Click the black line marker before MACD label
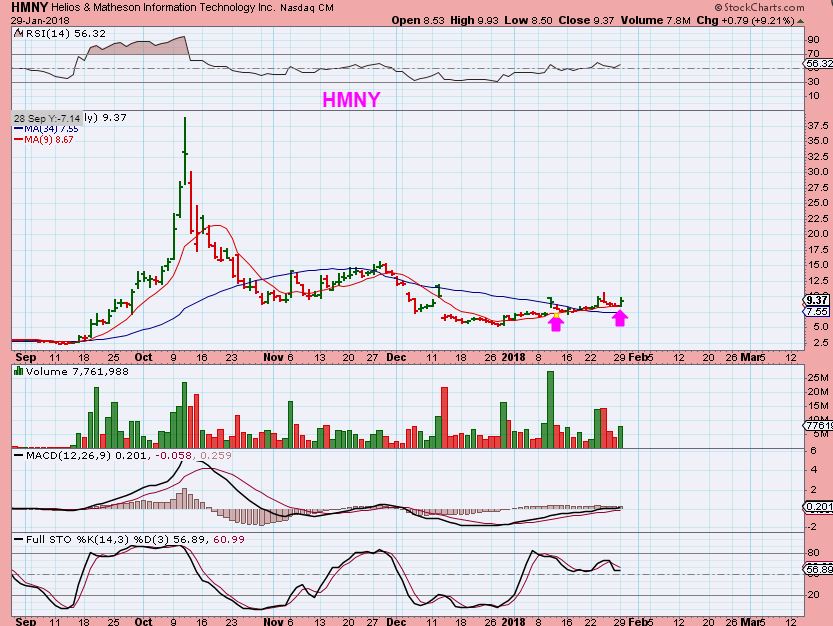833x626 pixels. click(x=19, y=455)
